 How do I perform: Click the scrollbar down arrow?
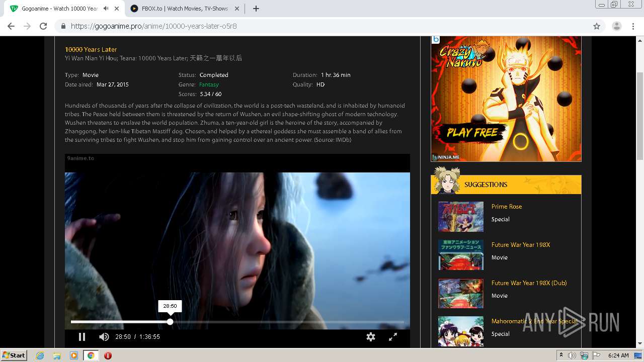(640, 344)
